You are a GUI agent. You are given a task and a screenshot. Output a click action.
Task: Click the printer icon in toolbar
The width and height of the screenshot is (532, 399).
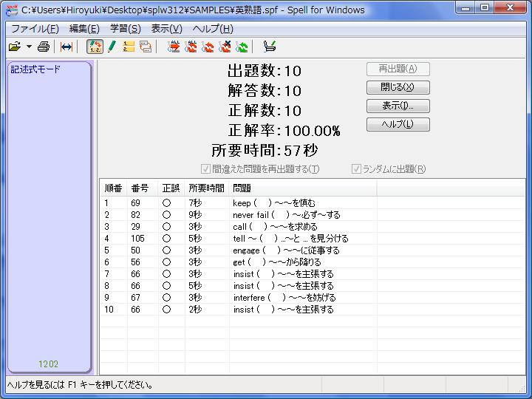(44, 47)
